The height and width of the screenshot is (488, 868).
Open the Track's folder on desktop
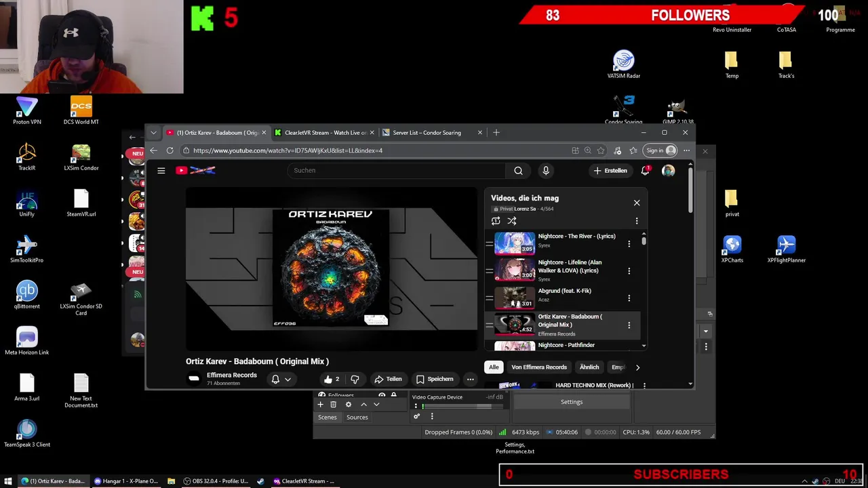point(787,64)
